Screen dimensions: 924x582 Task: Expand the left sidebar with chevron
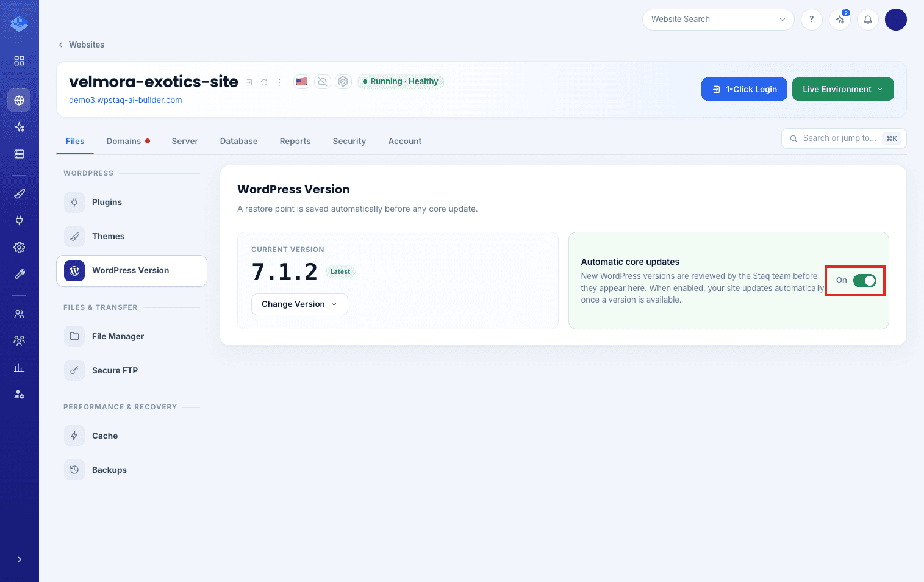pos(20,559)
